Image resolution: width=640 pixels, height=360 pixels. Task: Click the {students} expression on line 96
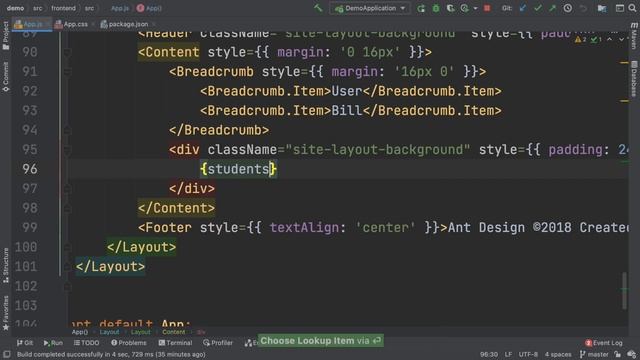pyautogui.click(x=238, y=169)
